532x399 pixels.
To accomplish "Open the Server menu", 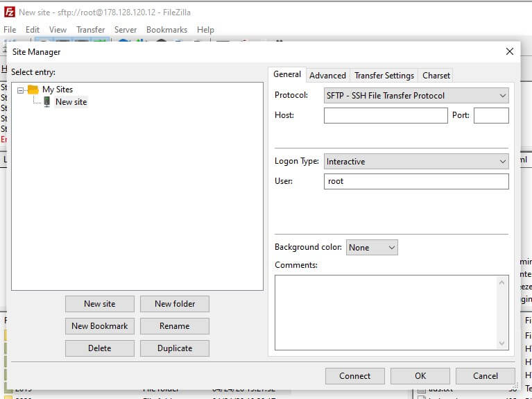I will [x=126, y=30].
